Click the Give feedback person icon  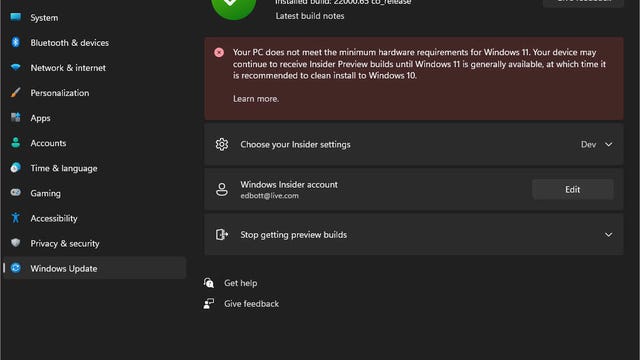tap(209, 303)
